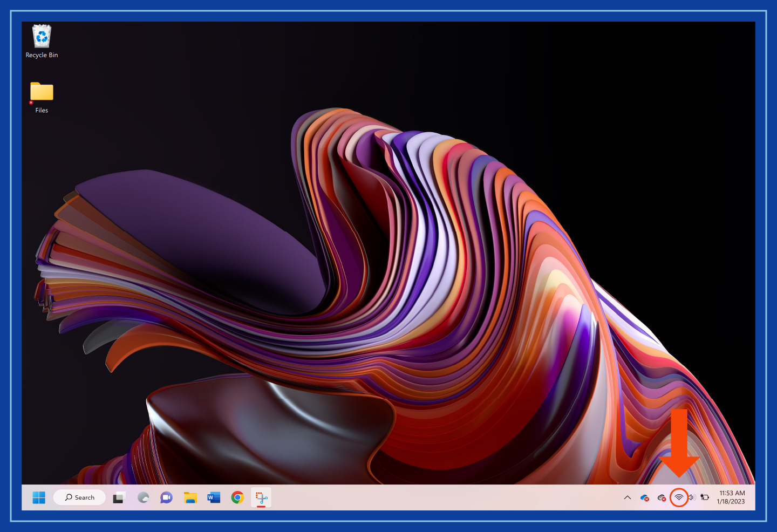Launch Microsoft Edge from the taskbar

[x=143, y=497]
